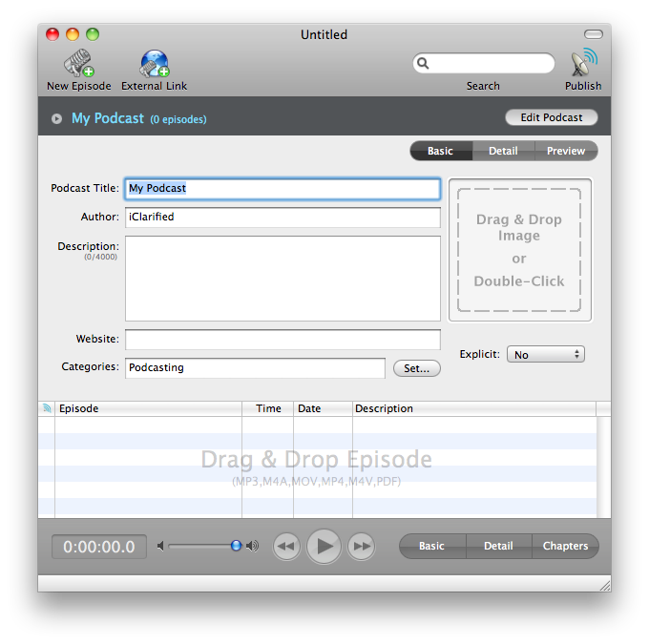This screenshot has height=644, width=649.
Task: Click the toolbar toggle pill in title bar
Action: pyautogui.click(x=593, y=34)
